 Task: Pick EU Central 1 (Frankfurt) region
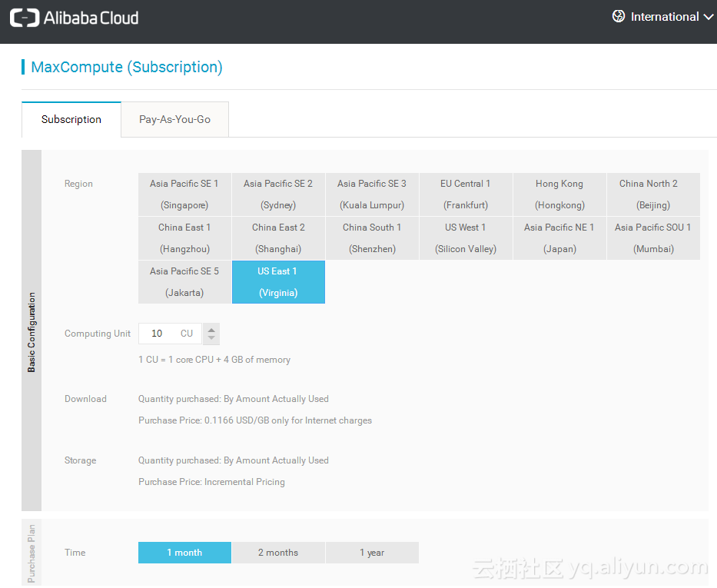point(466,194)
